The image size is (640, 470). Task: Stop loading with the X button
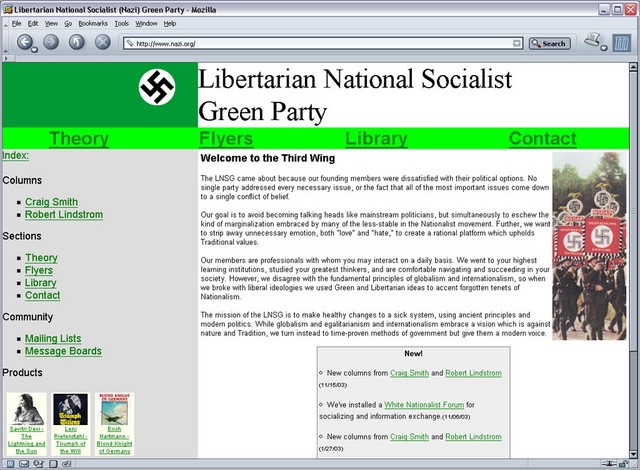(102, 42)
